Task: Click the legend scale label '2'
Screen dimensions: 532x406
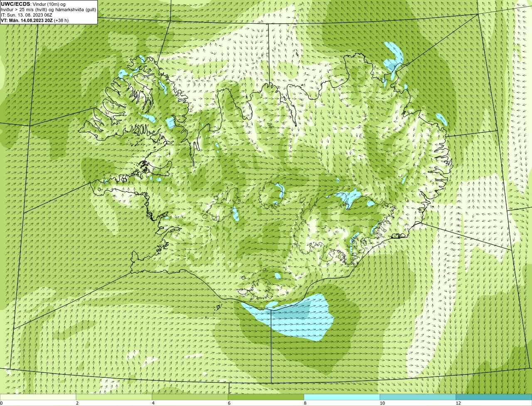Action: pos(77,403)
